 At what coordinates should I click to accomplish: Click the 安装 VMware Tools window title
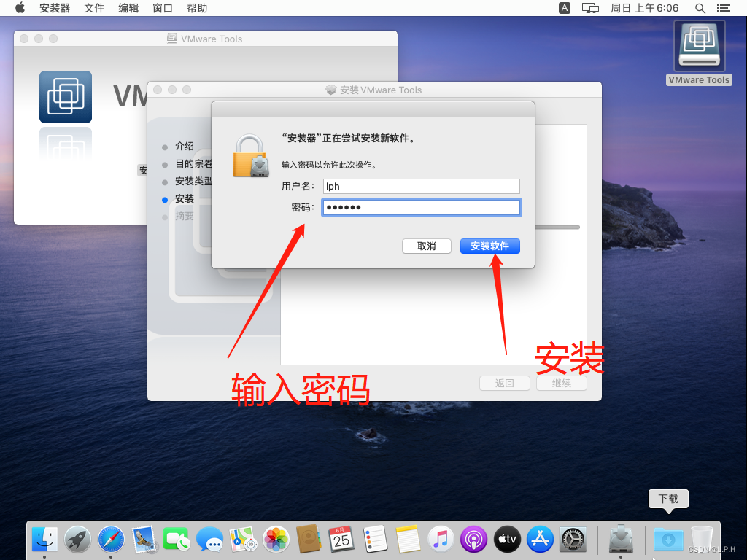tap(381, 90)
